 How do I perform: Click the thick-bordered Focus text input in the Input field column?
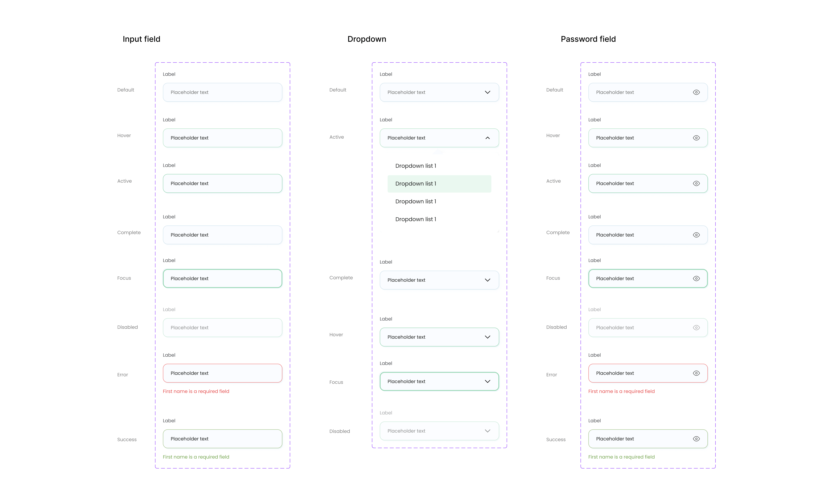(x=222, y=279)
